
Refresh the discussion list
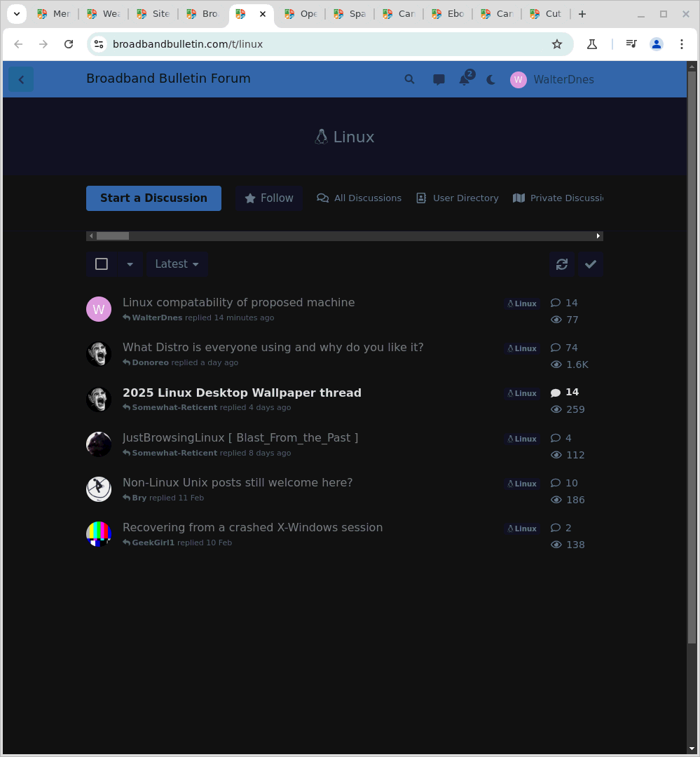point(562,264)
